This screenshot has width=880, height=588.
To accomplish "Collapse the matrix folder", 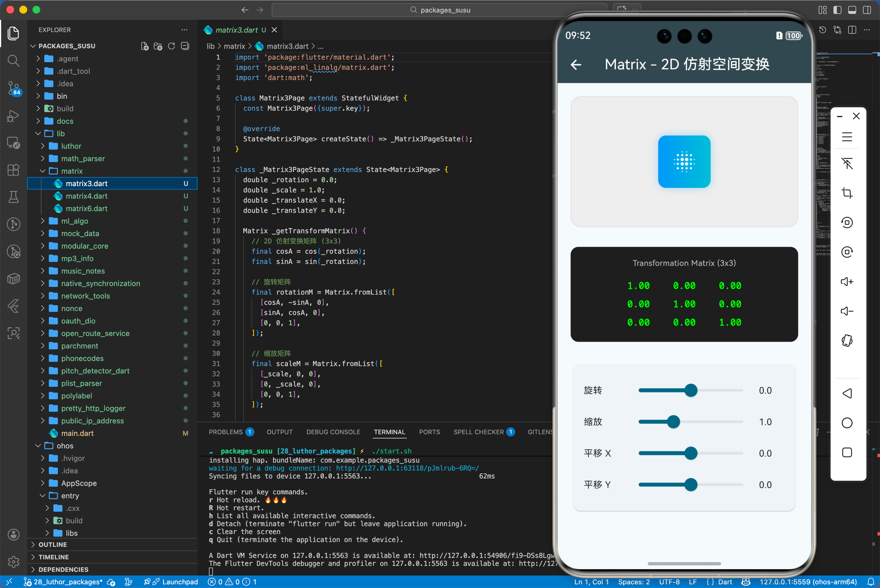I will point(71,171).
